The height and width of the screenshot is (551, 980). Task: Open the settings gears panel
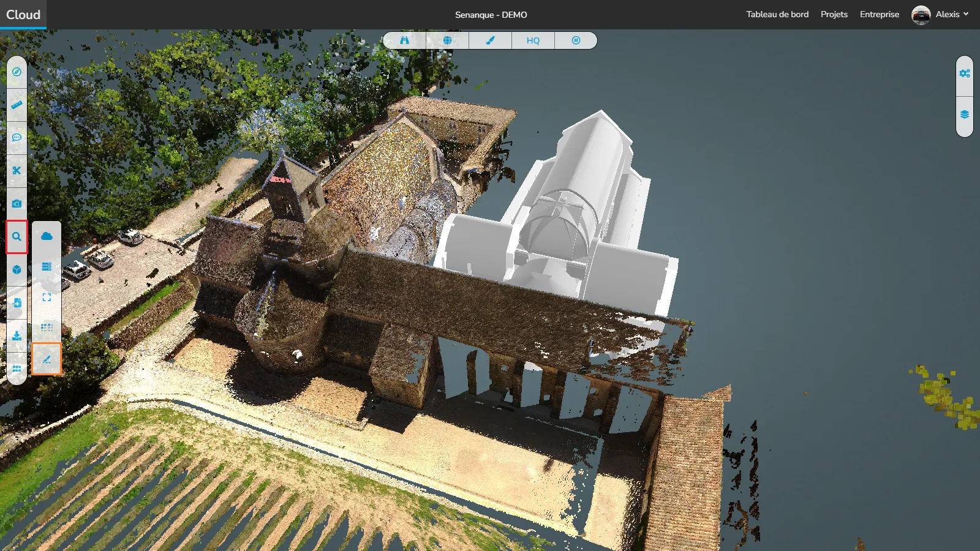click(965, 73)
